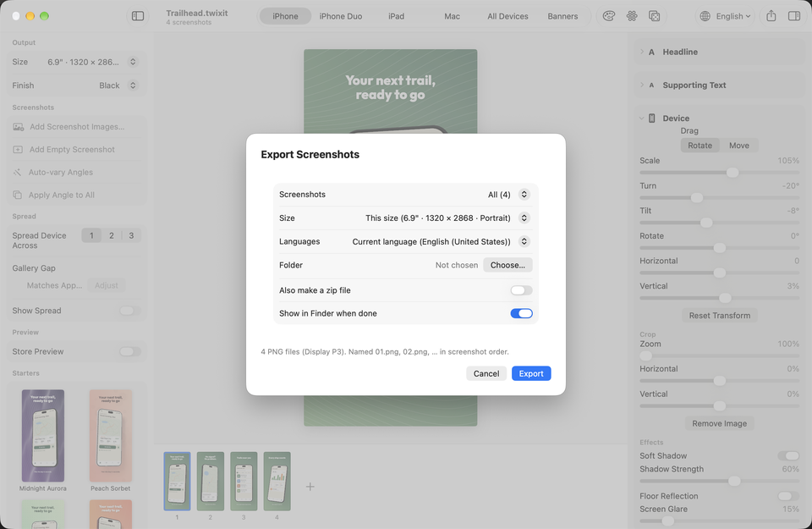Click the globe language icon
This screenshot has width=812, height=529.
point(705,16)
